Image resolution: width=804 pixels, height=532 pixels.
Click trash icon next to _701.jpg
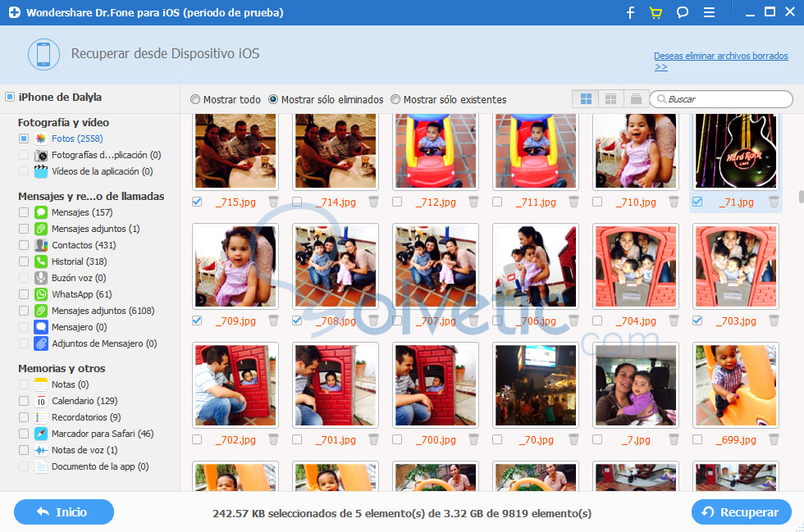tap(373, 439)
